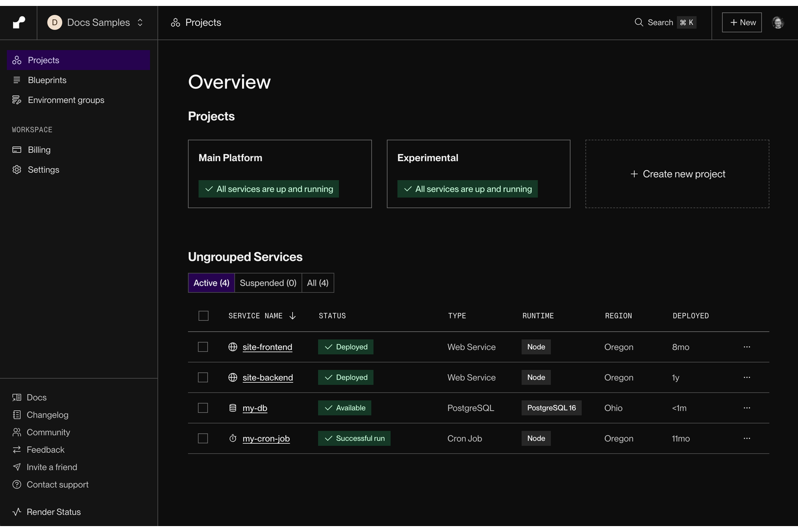Click the Billing card icon in the sidebar
Image resolution: width=798 pixels, height=532 pixels.
pyautogui.click(x=17, y=149)
